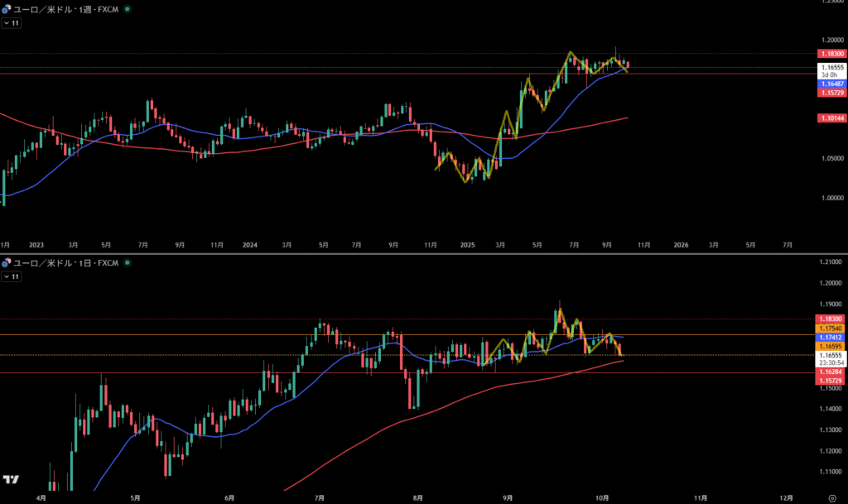Click the 1.18300 red price label on weekly chart
The width and height of the screenshot is (848, 504).
[831, 54]
